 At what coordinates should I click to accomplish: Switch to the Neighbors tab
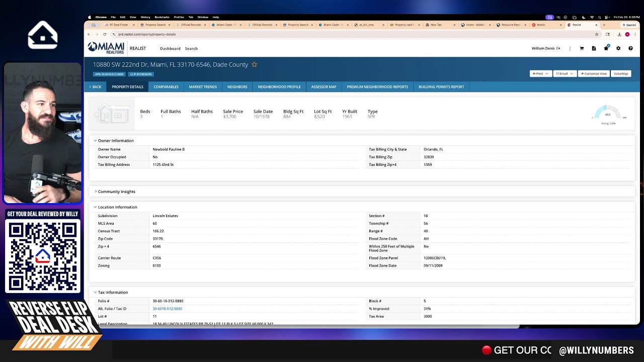click(x=237, y=86)
